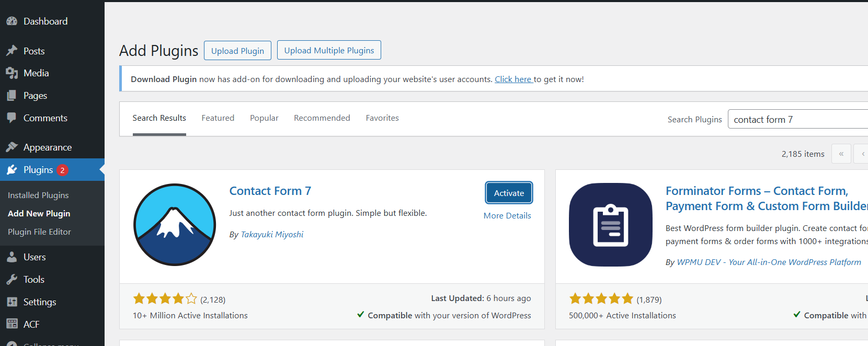Switch to Popular tab
868x346 pixels.
point(264,118)
